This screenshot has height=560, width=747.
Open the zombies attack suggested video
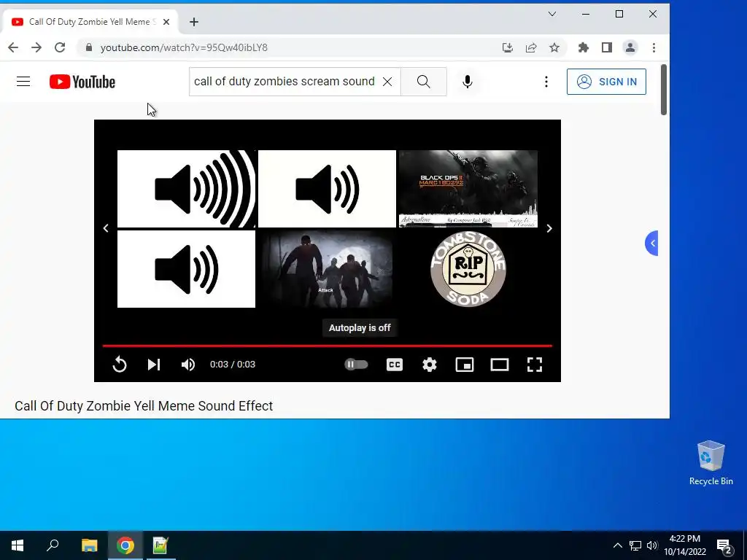pyautogui.click(x=327, y=269)
